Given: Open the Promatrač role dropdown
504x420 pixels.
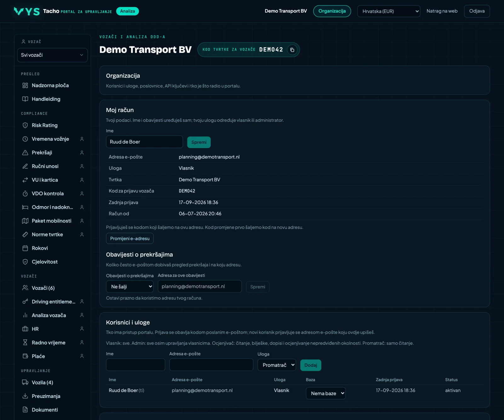Looking at the screenshot, I should (x=277, y=365).
